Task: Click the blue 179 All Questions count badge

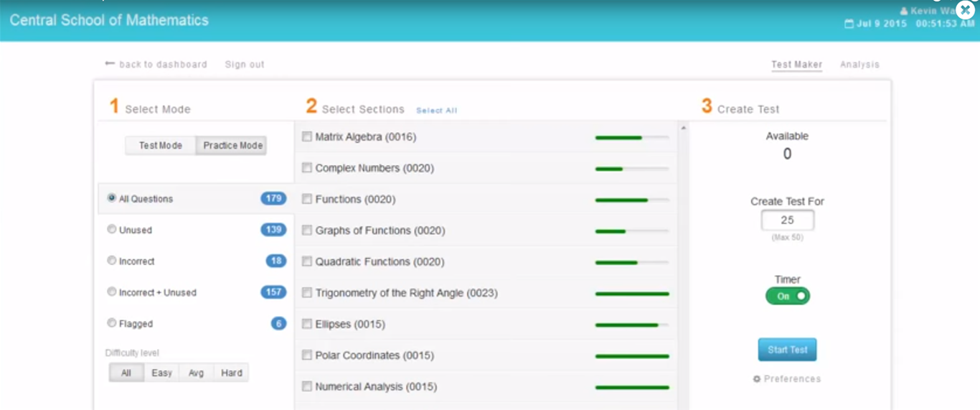Action: point(273,199)
